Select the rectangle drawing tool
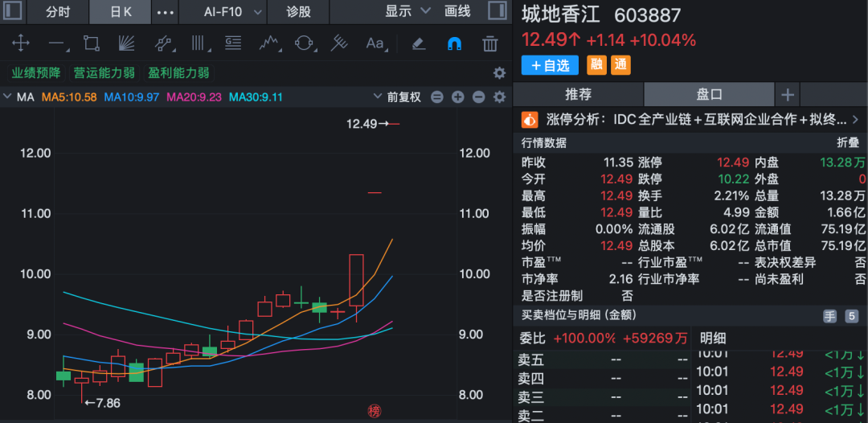Image resolution: width=868 pixels, height=423 pixels. click(92, 43)
